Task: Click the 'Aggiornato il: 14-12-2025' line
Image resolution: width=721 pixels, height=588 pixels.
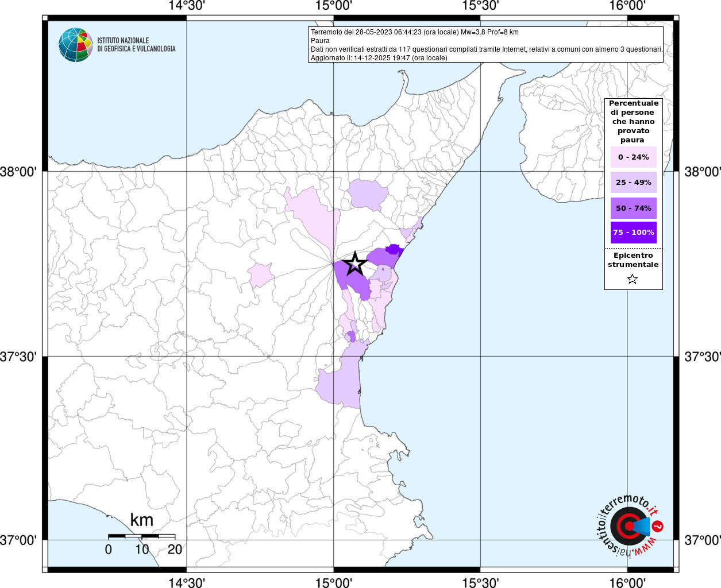Action: (x=379, y=58)
